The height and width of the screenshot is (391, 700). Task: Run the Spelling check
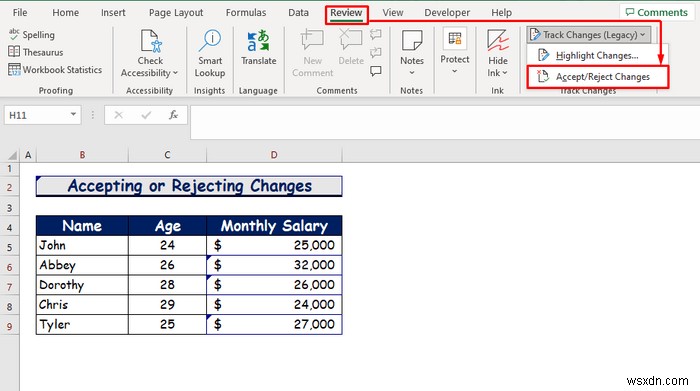click(31, 34)
